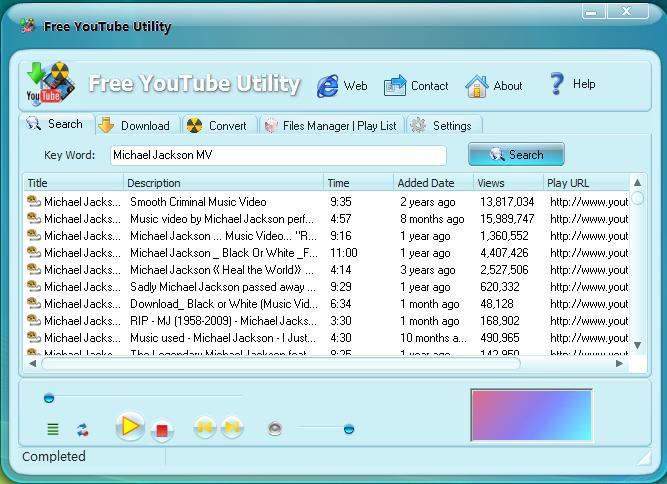Click video icon of RIP - MJ row
This screenshot has height=484, width=667.
point(34,320)
